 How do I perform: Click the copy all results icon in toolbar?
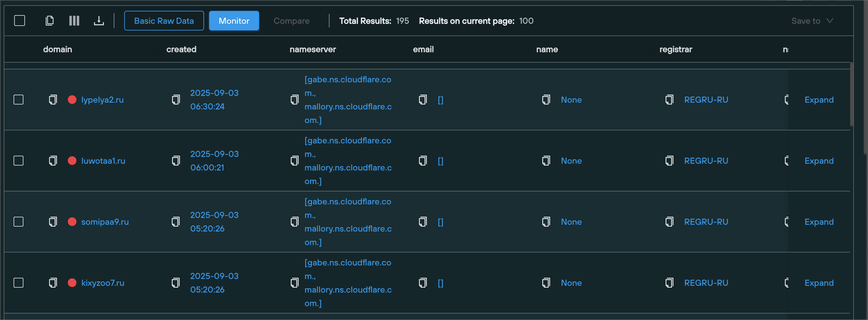pyautogui.click(x=50, y=21)
